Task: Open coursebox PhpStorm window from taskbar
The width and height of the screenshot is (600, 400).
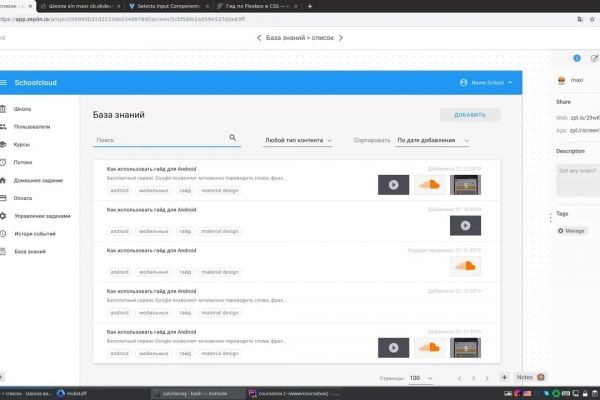Action: pos(294,393)
